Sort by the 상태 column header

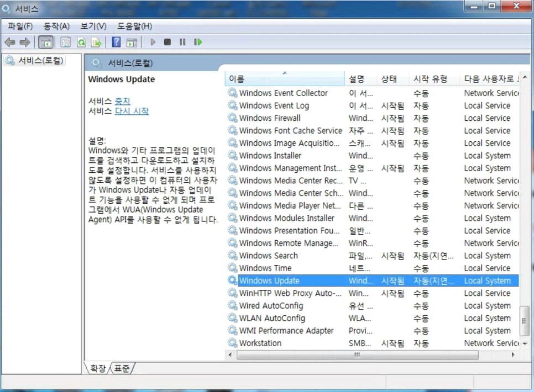click(x=392, y=79)
